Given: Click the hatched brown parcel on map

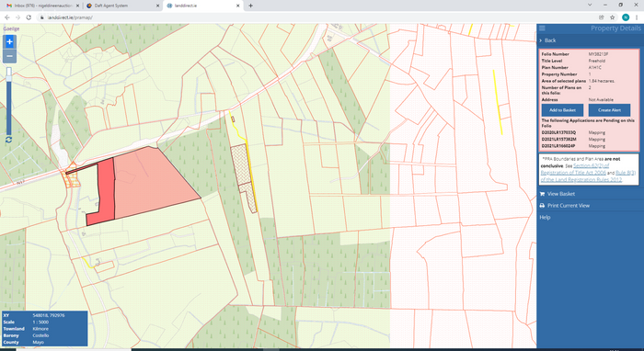Looking at the screenshot, I should 242,166.
